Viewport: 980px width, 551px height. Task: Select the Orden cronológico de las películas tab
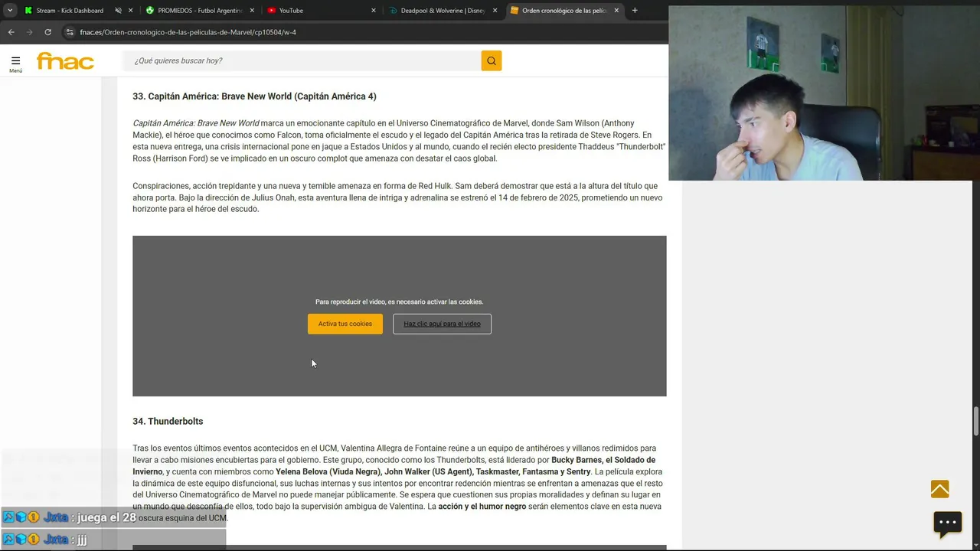pyautogui.click(x=563, y=11)
